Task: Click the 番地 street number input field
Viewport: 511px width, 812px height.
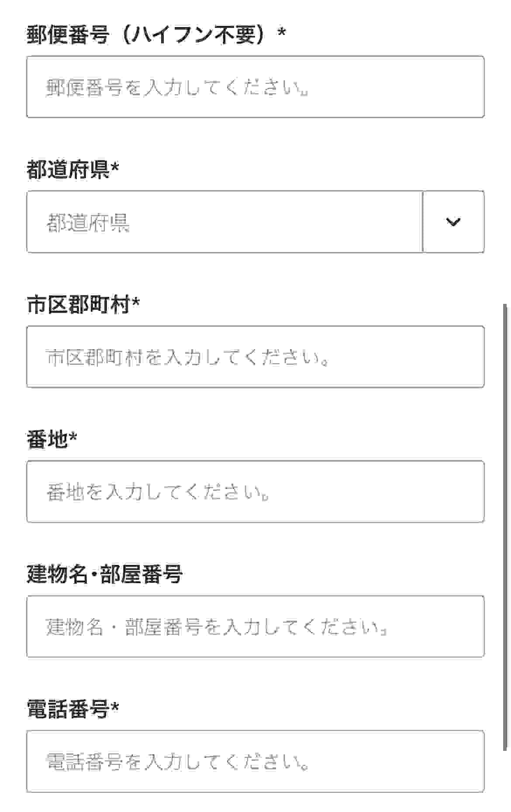Action: [x=255, y=492]
